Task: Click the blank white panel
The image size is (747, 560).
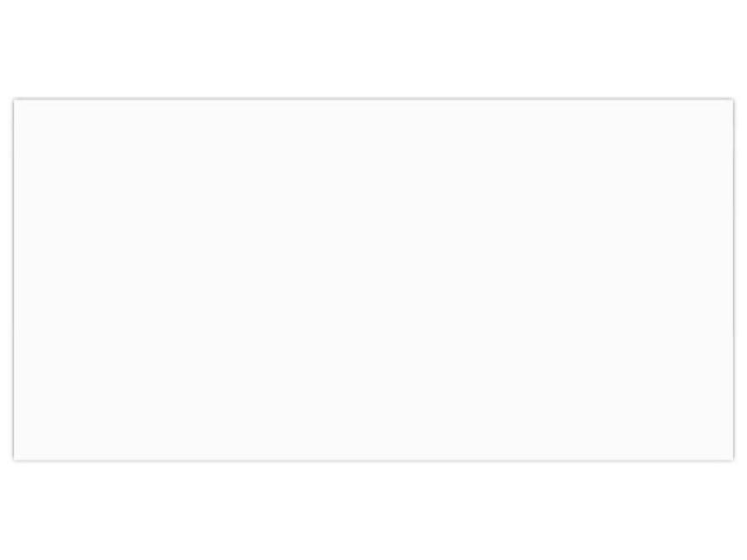Action: (373, 279)
